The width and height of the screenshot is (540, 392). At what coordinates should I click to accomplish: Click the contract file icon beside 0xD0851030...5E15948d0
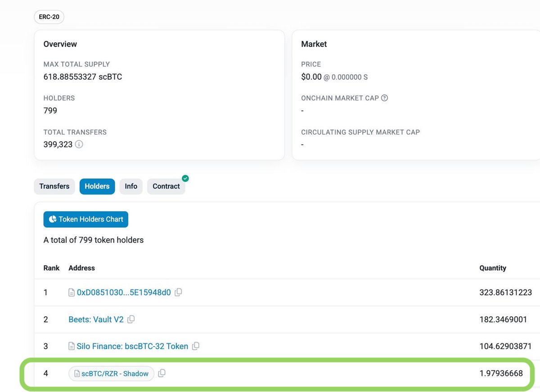click(x=72, y=293)
